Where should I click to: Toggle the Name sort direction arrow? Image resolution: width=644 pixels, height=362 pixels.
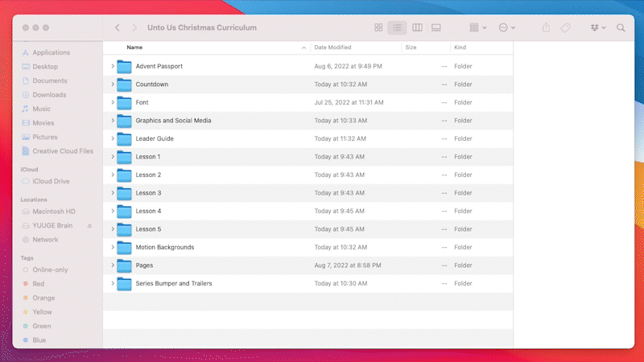[303, 47]
